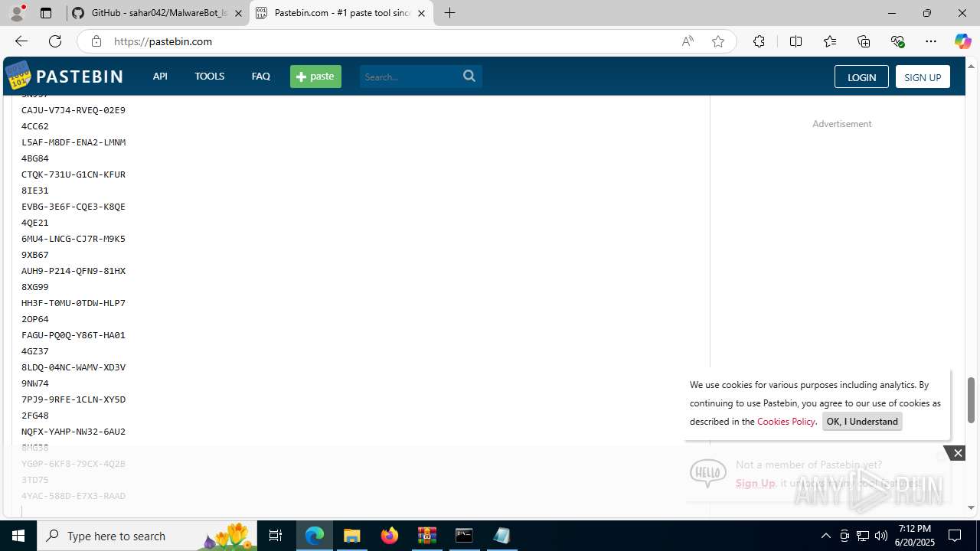Open Edge Settings and more menu

(931, 41)
